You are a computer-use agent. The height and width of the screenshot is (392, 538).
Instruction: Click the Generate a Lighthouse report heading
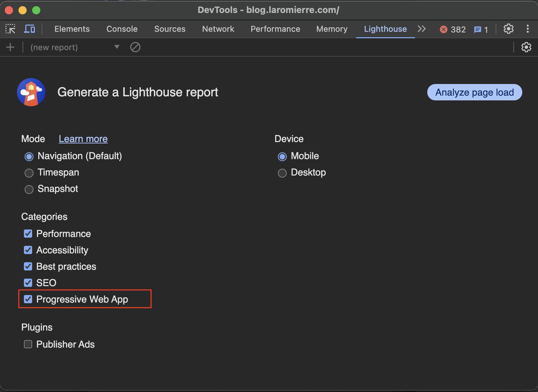tap(138, 92)
